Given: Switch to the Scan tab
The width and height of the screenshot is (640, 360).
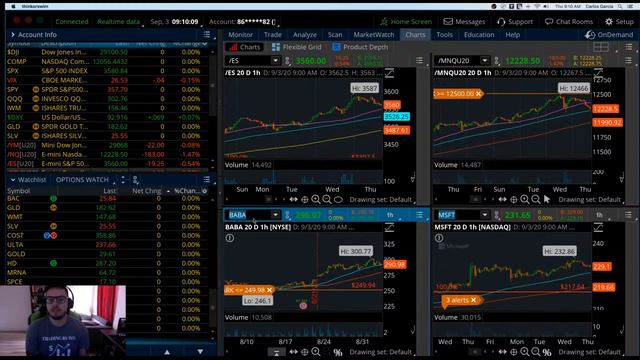Looking at the screenshot, I should point(335,35).
